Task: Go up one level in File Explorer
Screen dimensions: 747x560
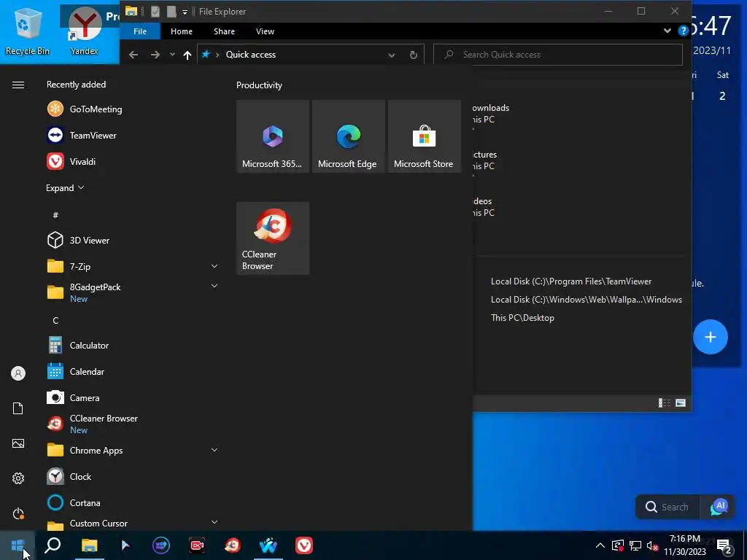Action: pyautogui.click(x=187, y=55)
